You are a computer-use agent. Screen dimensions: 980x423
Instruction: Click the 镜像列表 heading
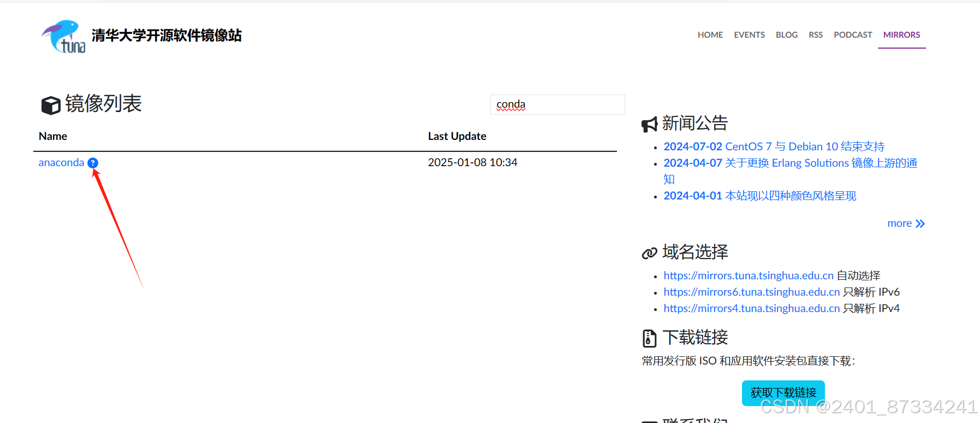(x=103, y=104)
